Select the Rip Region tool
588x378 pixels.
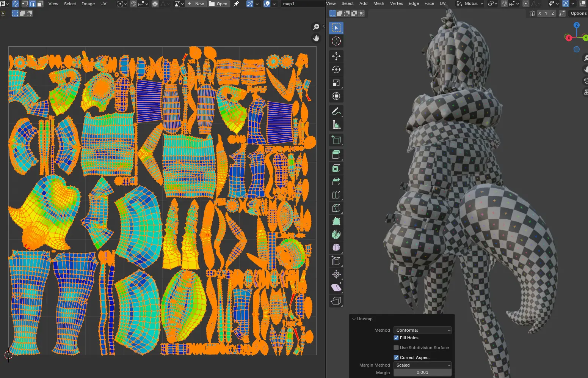[336, 301]
